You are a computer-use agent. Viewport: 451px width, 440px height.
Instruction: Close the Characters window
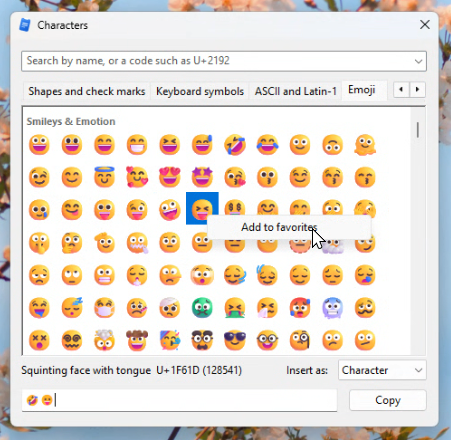tap(425, 24)
